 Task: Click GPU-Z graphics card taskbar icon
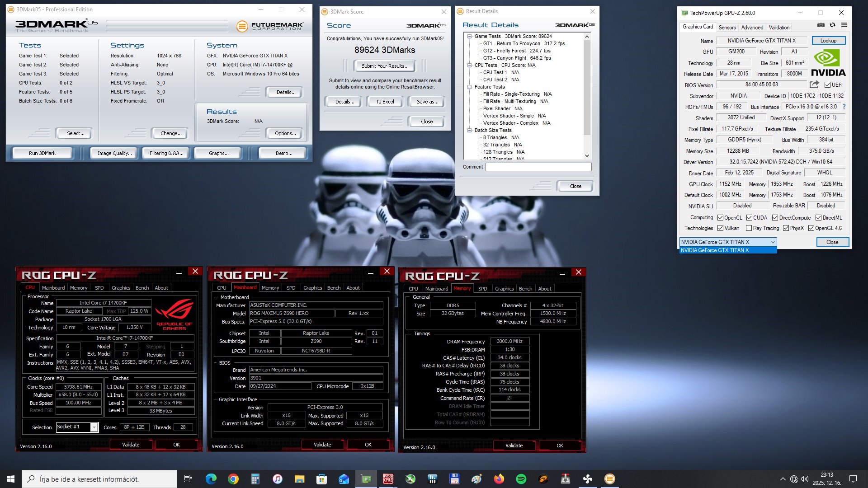tap(366, 479)
